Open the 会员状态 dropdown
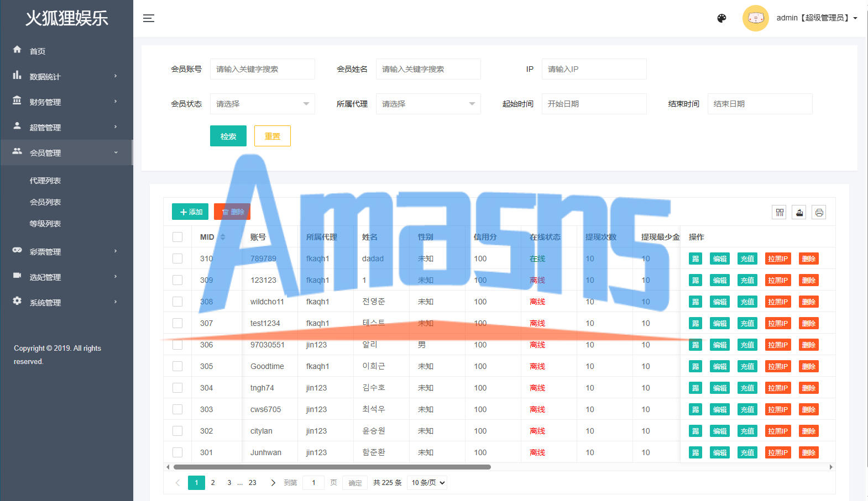This screenshot has width=868, height=501. pos(263,104)
